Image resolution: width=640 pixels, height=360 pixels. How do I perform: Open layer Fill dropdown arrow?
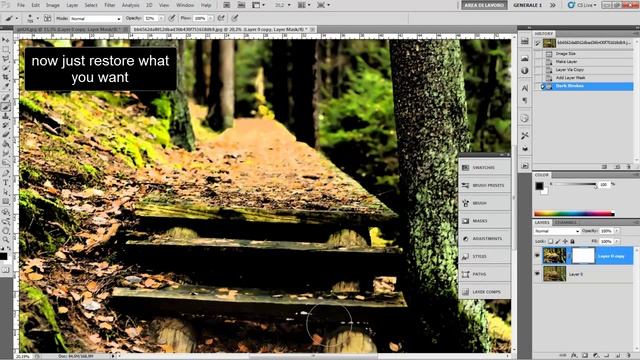point(617,241)
